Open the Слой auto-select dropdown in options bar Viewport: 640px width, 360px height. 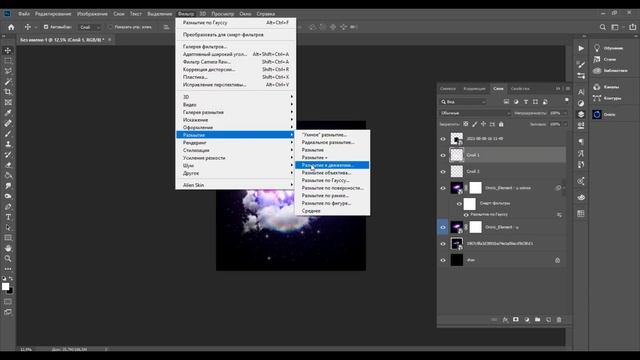90,27
